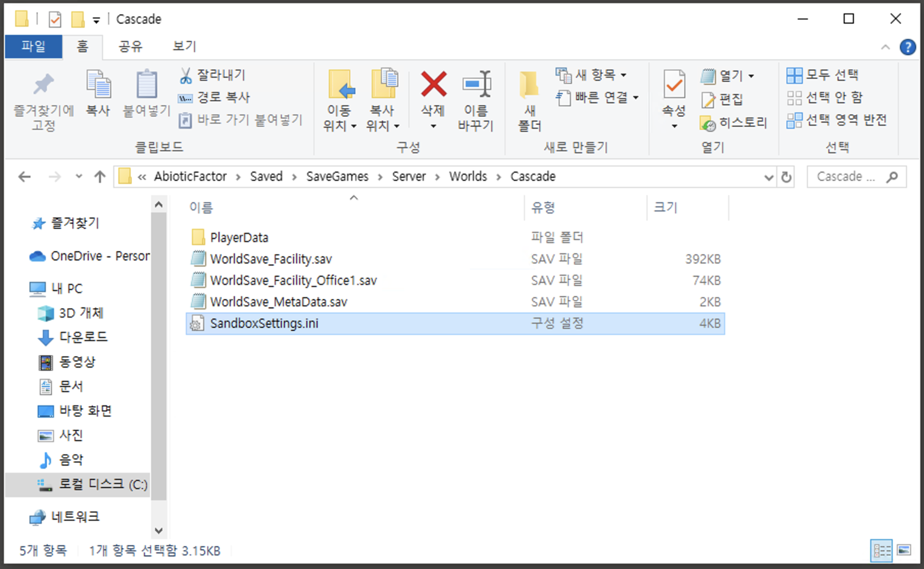The image size is (924, 569).
Task: Sort by the Type (유형) column header
Action: 586,208
